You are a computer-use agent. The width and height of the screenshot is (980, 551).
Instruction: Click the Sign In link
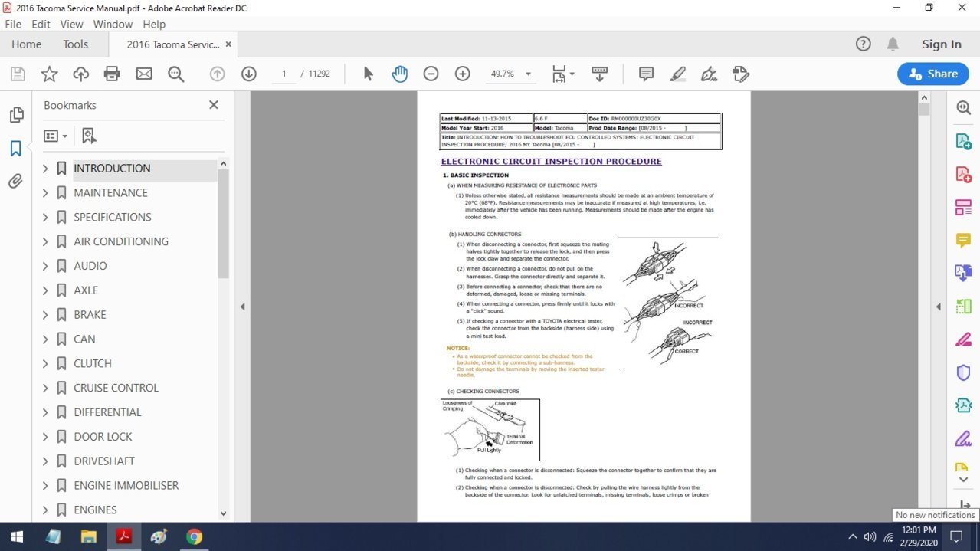(x=941, y=44)
